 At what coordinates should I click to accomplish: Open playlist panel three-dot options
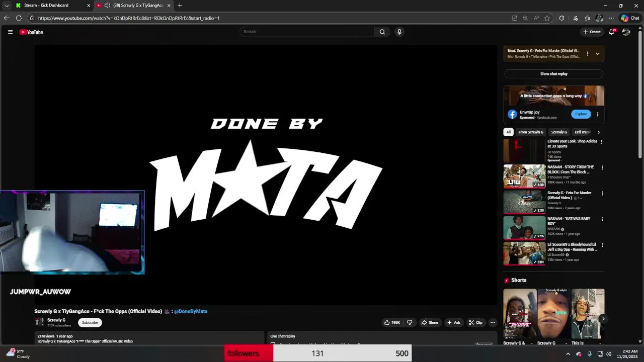point(588,54)
